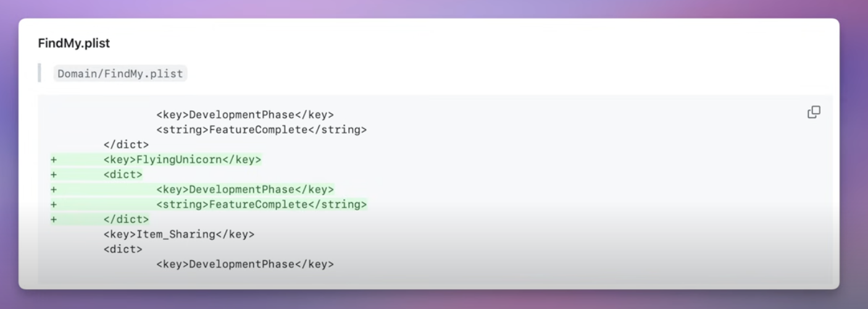The height and width of the screenshot is (309, 868).
Task: Click the green-highlighted FeatureComplete string line
Action: click(261, 204)
